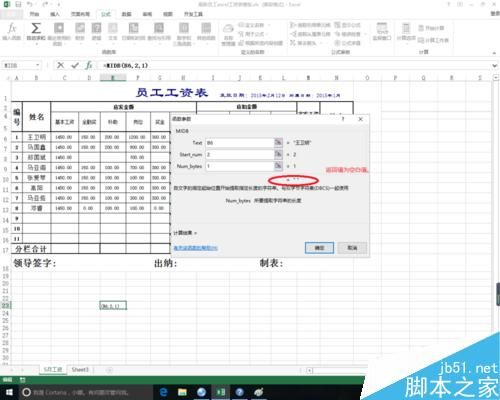
Task: Click Use in Formula in the ribbon
Action: coord(253,34)
